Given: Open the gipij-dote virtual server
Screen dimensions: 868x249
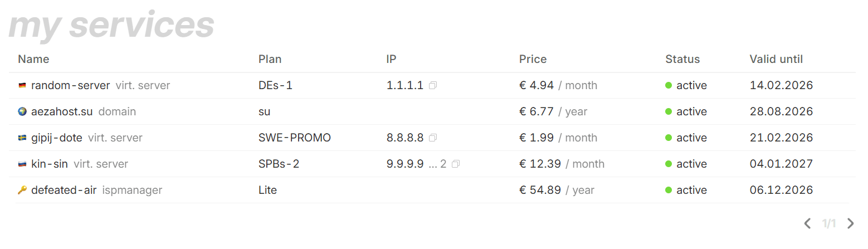Looking at the screenshot, I should [x=57, y=138].
